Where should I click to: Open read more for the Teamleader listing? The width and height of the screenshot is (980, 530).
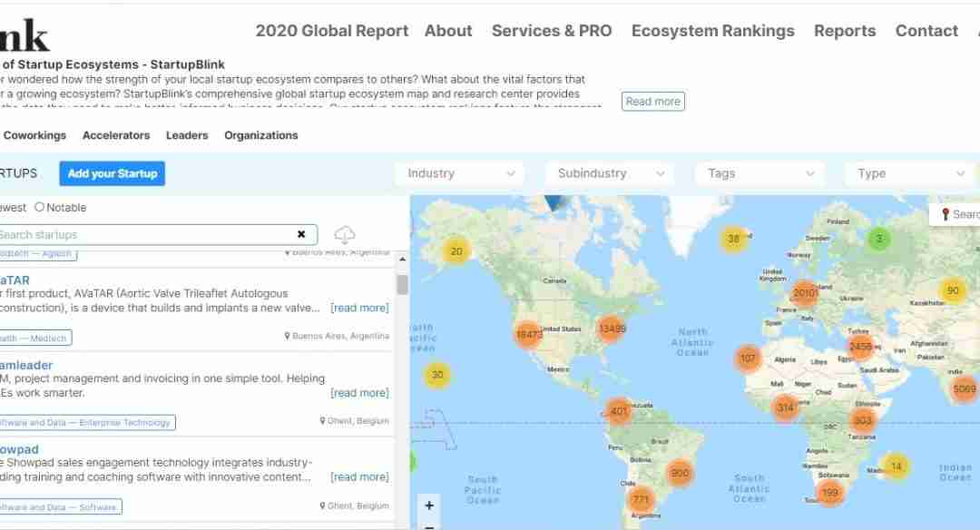point(359,392)
